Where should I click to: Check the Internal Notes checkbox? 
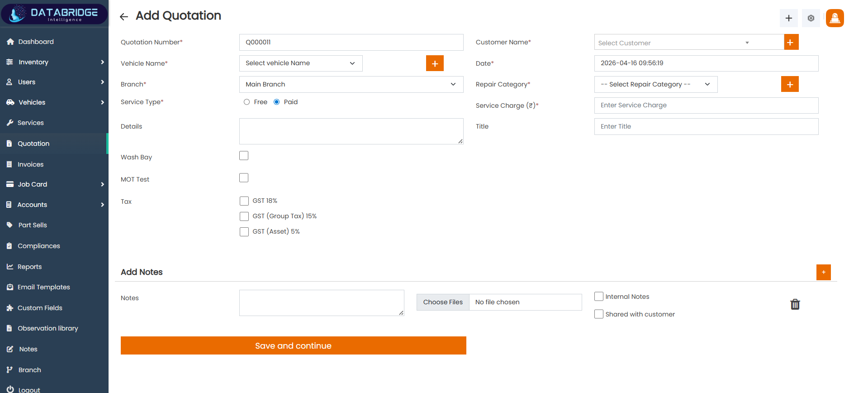click(x=599, y=297)
